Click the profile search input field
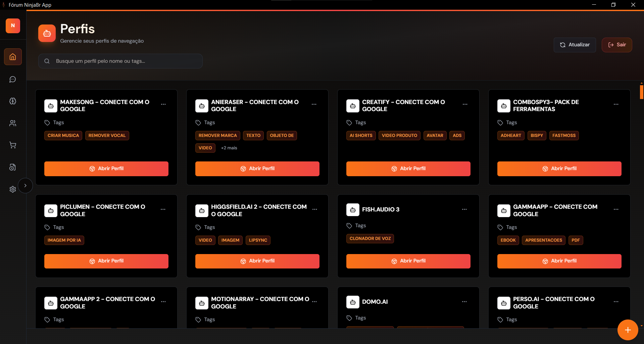 (x=120, y=61)
